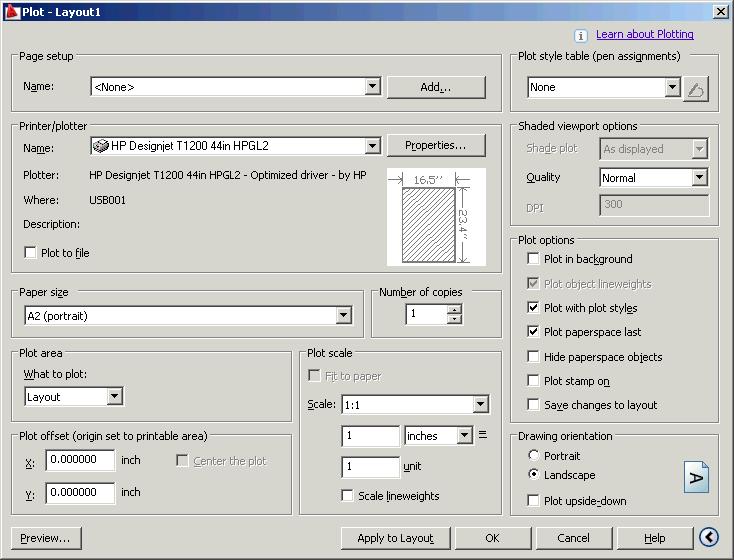Click Apply to Layout button
The image size is (734, 560).
tap(396, 538)
